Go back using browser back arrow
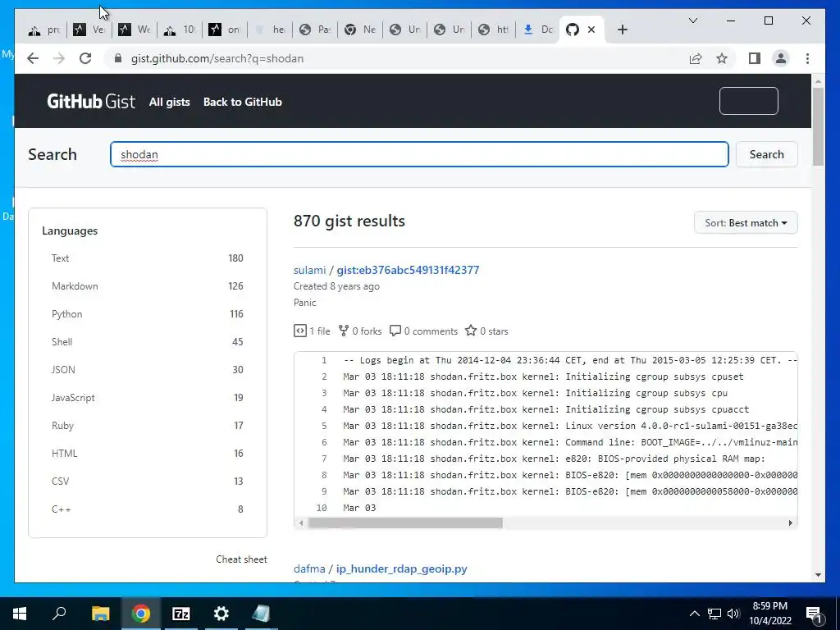Image resolution: width=840 pixels, height=630 pixels. tap(33, 58)
